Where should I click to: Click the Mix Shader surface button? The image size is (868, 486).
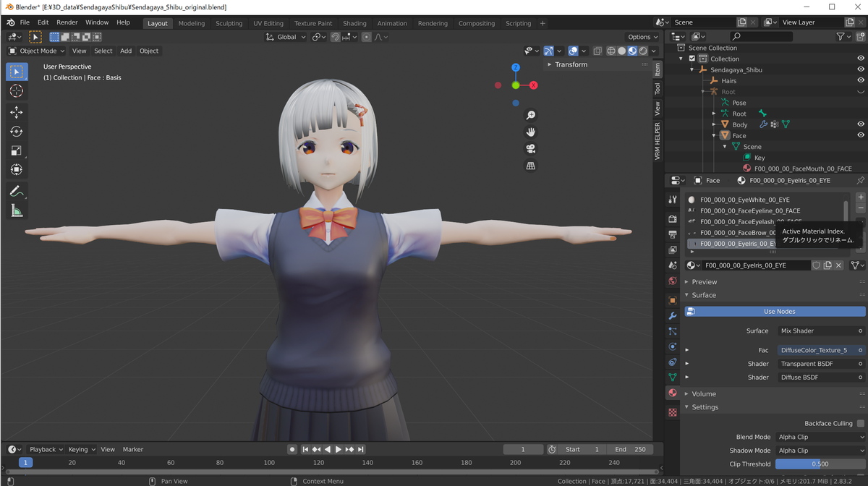tap(820, 331)
